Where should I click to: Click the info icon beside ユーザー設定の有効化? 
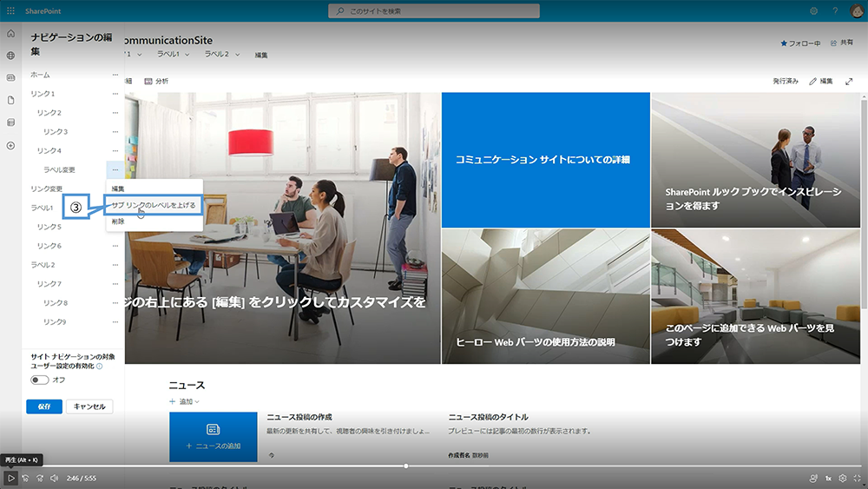(100, 366)
